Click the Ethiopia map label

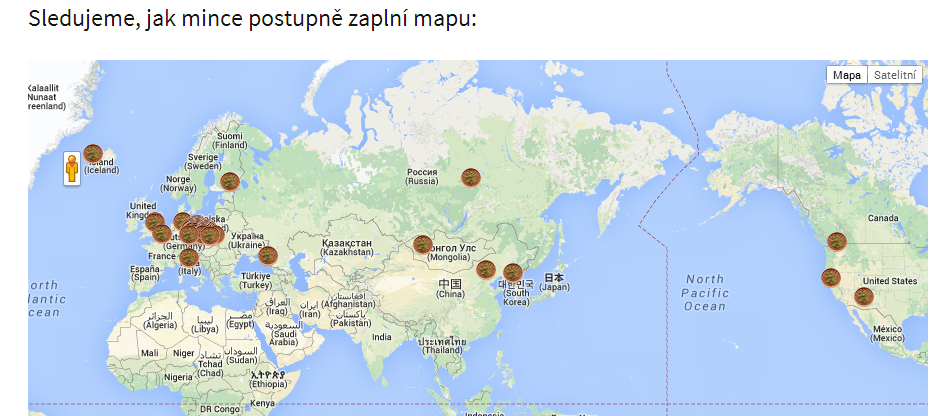click(x=268, y=380)
